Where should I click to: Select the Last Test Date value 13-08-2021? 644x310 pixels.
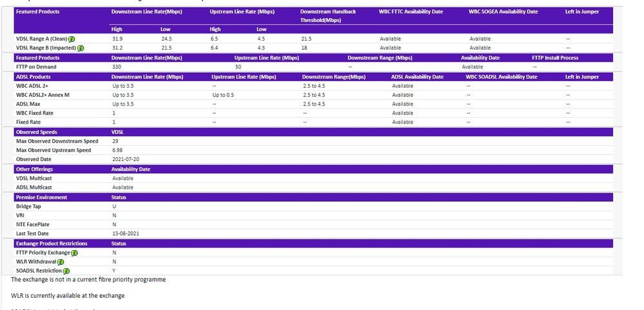[125, 233]
